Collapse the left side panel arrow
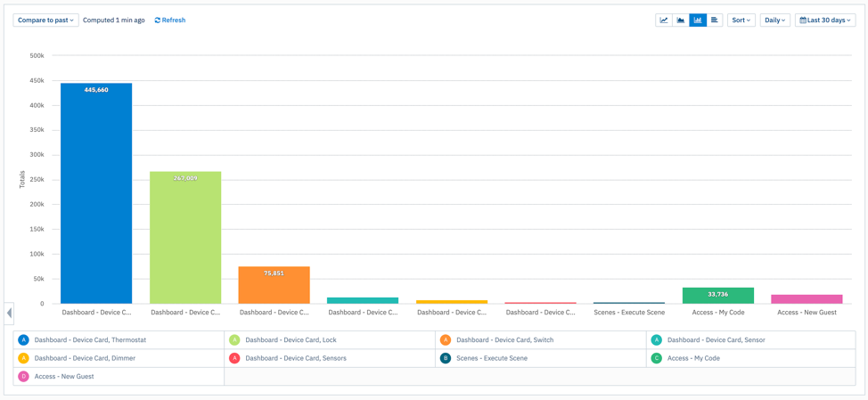Screen dimensions: 868x400 tap(9, 313)
